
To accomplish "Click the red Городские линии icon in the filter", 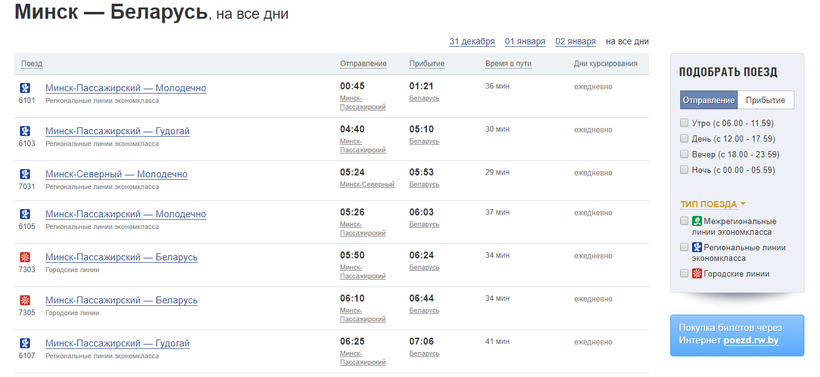I will [697, 273].
